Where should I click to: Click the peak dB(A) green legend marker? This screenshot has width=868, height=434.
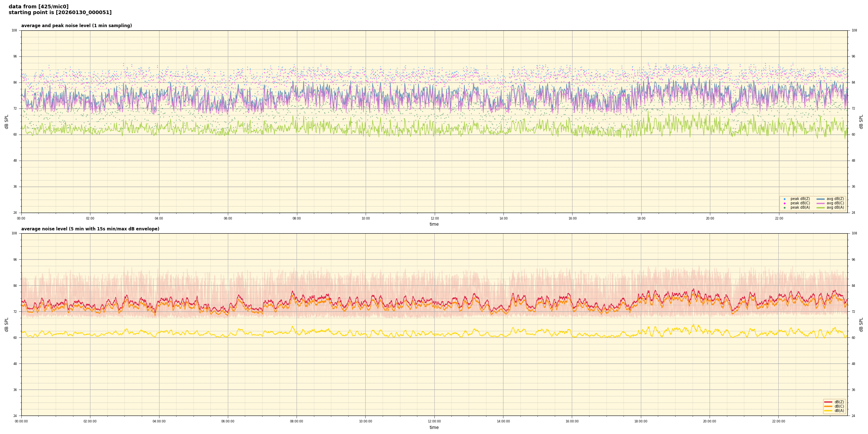pos(784,208)
